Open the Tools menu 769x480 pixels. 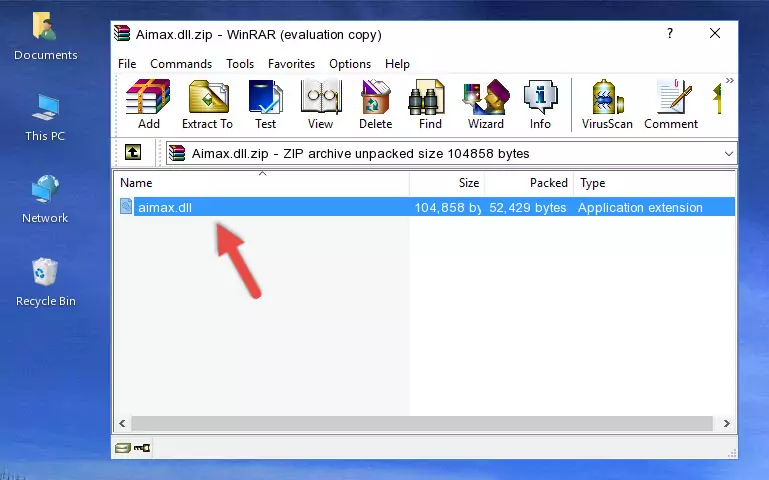click(x=240, y=64)
